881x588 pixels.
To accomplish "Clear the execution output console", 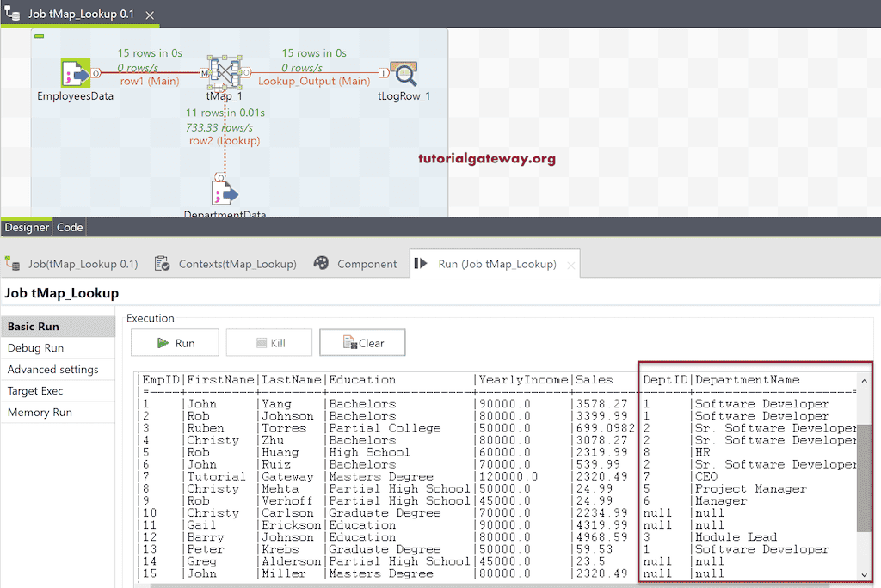I will pyautogui.click(x=361, y=342).
